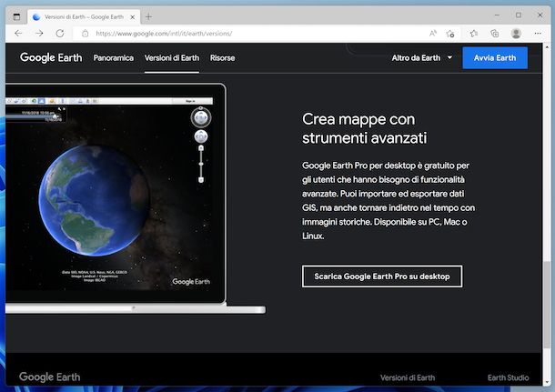Image resolution: width=555 pixels, height=392 pixels.
Task: Open Edge settings and more menu
Action: pos(538,34)
